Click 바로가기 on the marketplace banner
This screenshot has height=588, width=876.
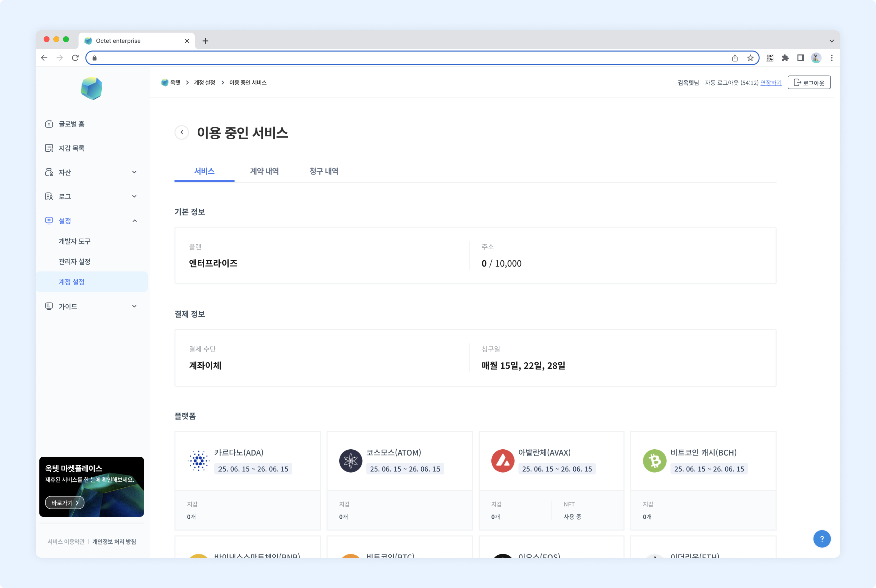pyautogui.click(x=65, y=503)
